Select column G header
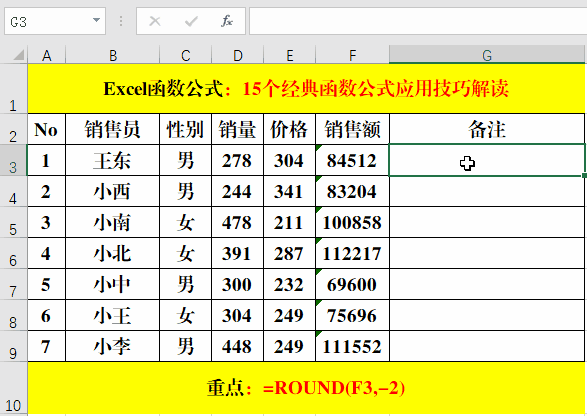The image size is (587, 416). pos(487,55)
